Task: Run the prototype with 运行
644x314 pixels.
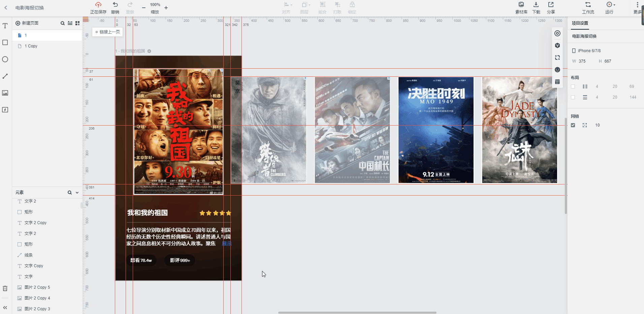Action: click(x=609, y=8)
